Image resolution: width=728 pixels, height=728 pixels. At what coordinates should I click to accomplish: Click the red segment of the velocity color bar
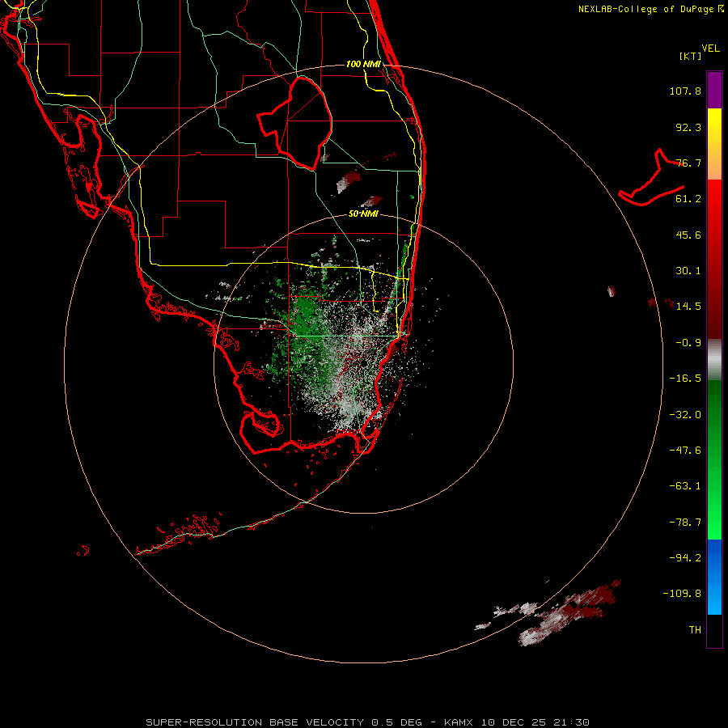(x=714, y=260)
